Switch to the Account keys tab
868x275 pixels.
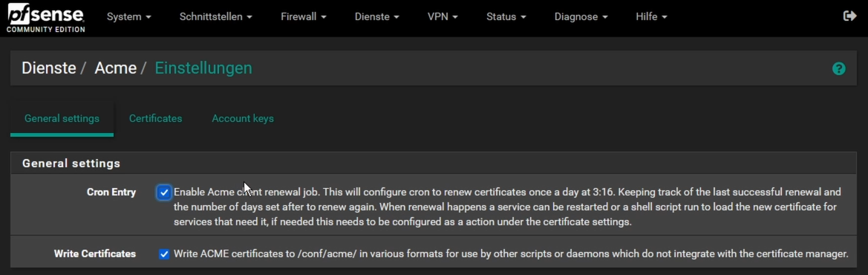(243, 119)
